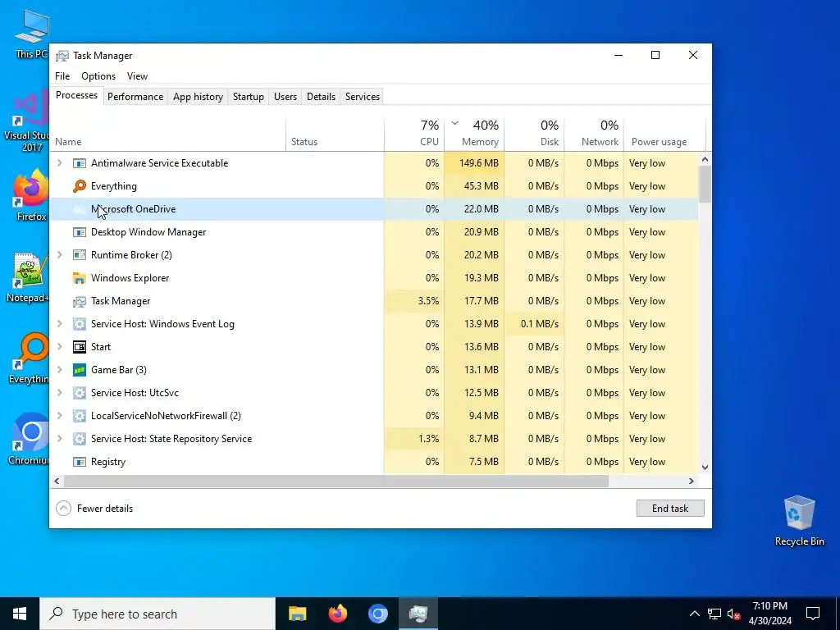Click the Runtime Broker process icon

80,256
